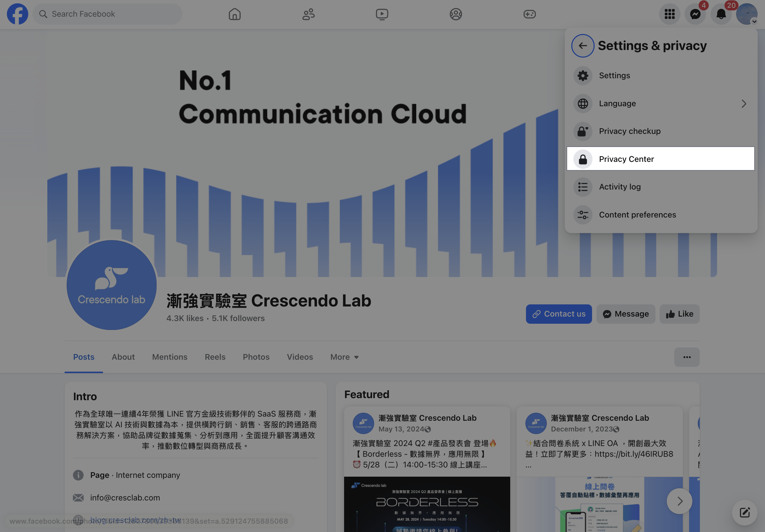The height and width of the screenshot is (532, 765).
Task: Like the Crescendo Lab page
Action: pos(679,314)
